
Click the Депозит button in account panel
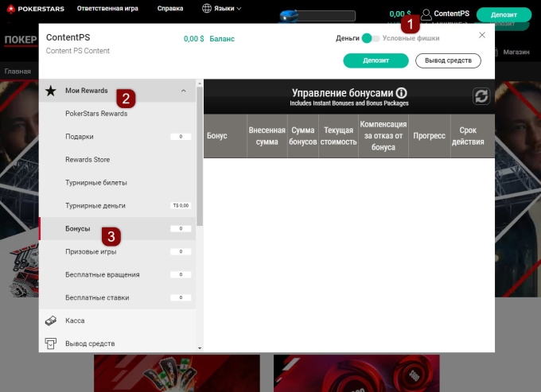[x=376, y=60]
